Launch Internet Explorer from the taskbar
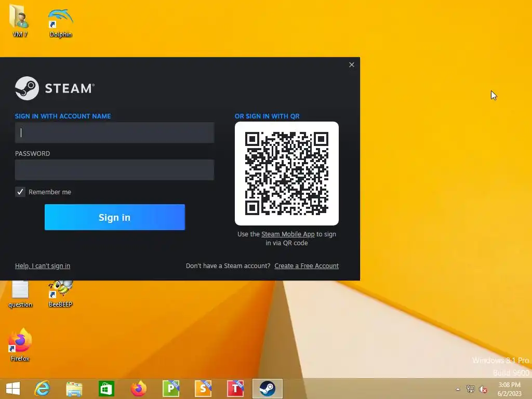Image resolution: width=532 pixels, height=399 pixels. click(x=43, y=389)
